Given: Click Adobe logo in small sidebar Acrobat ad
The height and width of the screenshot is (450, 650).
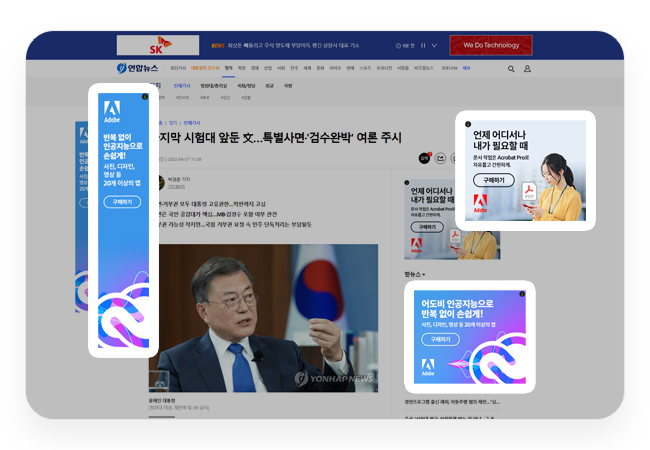Looking at the screenshot, I should [x=416, y=245].
